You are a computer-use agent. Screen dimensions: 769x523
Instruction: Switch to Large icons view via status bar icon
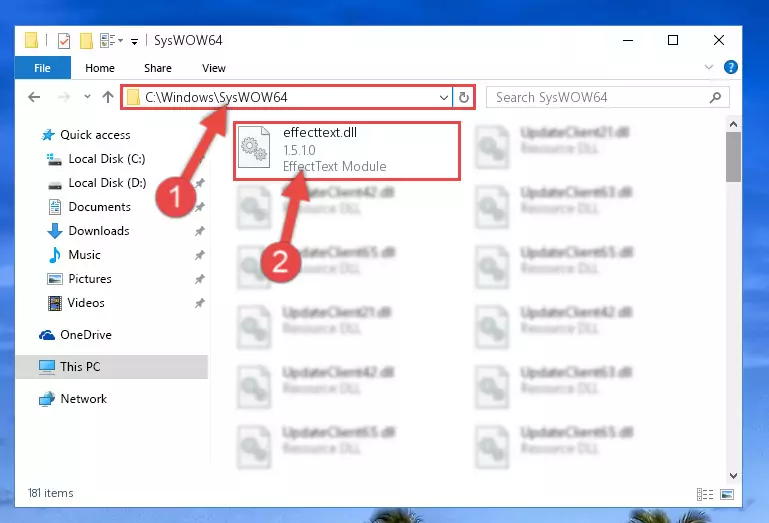727,494
